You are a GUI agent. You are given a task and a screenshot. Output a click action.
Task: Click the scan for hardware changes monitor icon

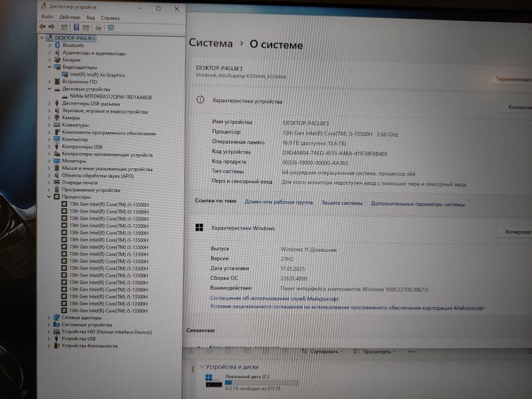point(111,27)
